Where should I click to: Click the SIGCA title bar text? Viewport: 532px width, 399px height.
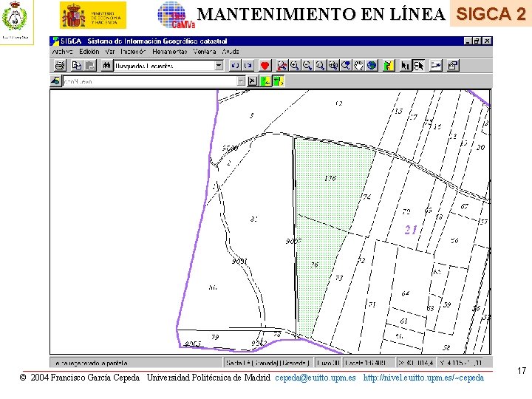point(144,41)
